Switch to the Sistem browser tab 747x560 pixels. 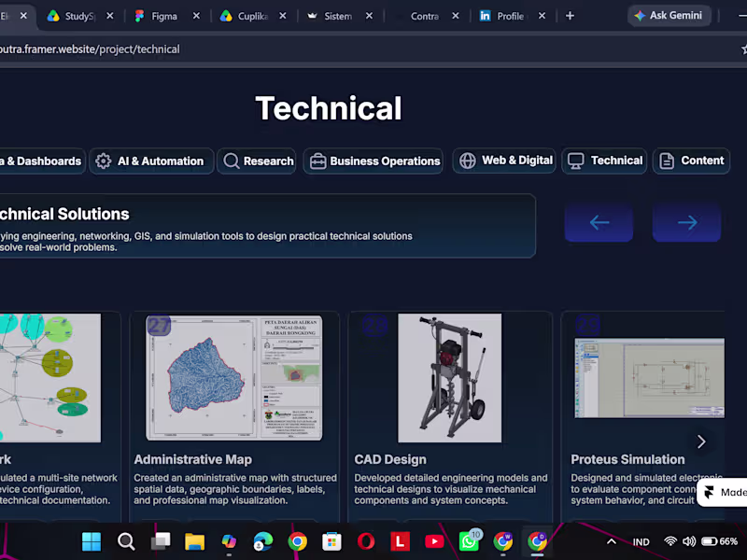[x=338, y=16]
